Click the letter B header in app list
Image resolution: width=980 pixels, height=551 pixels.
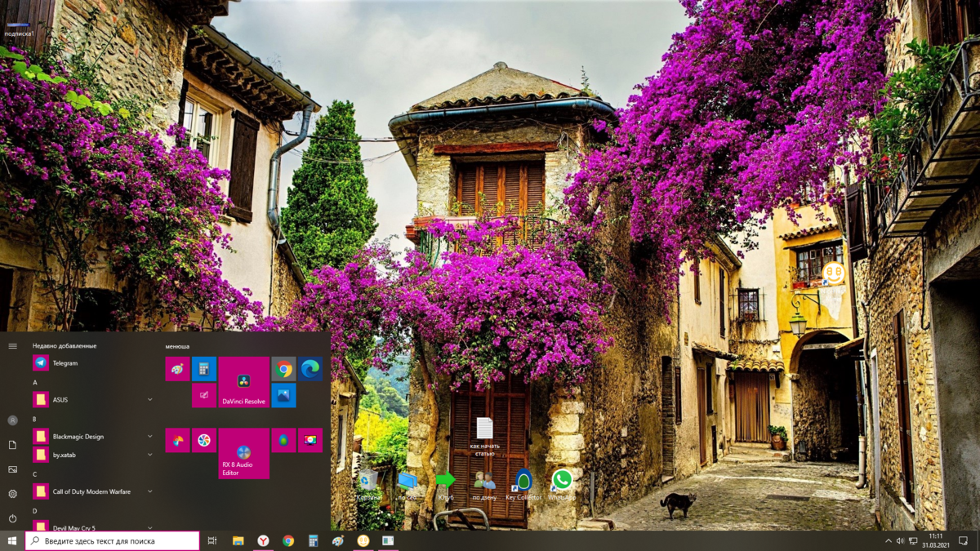click(34, 419)
